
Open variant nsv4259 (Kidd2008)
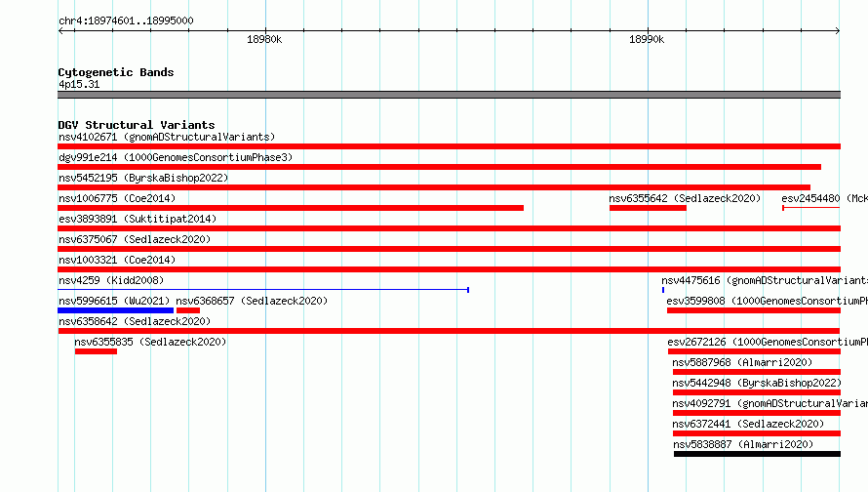(x=111, y=280)
